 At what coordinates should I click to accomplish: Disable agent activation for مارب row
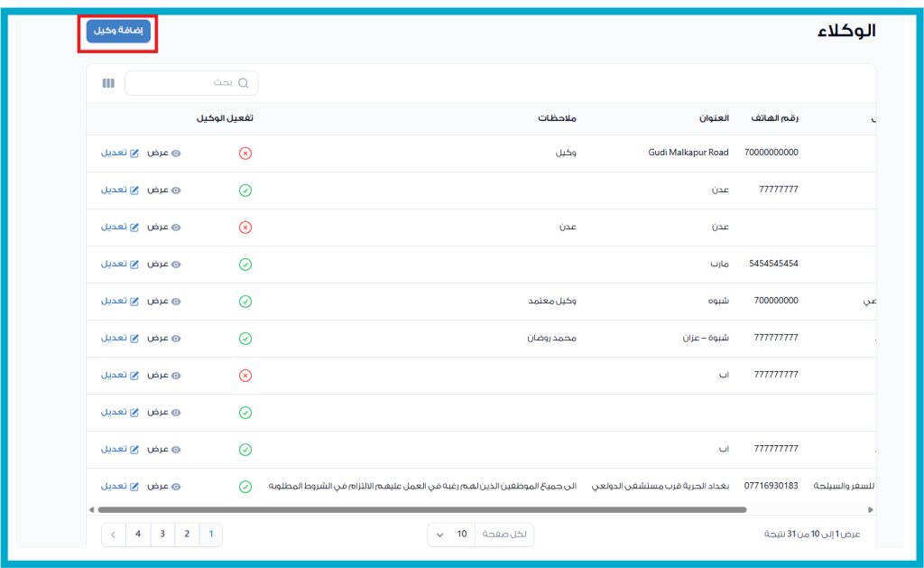click(x=245, y=265)
